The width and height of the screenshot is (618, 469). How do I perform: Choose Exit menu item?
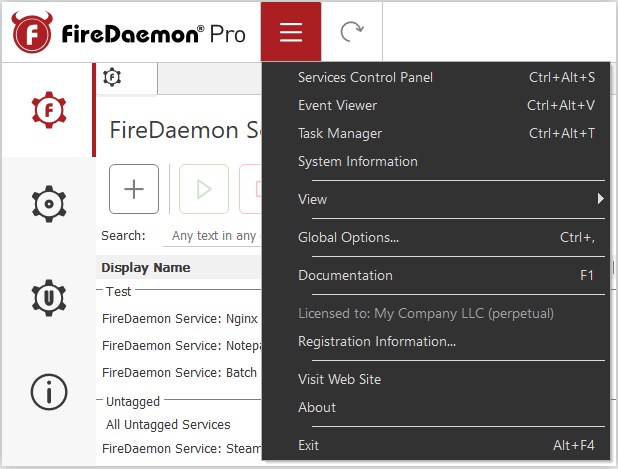click(436, 445)
